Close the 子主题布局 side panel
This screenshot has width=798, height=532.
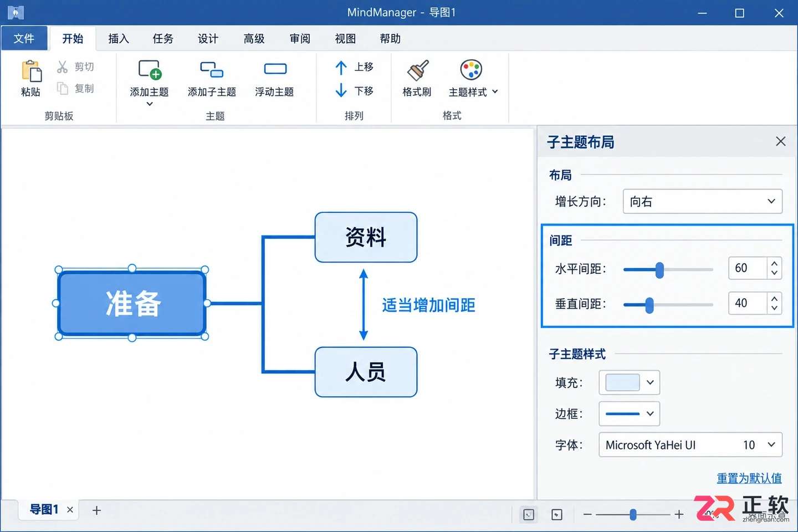click(x=781, y=141)
